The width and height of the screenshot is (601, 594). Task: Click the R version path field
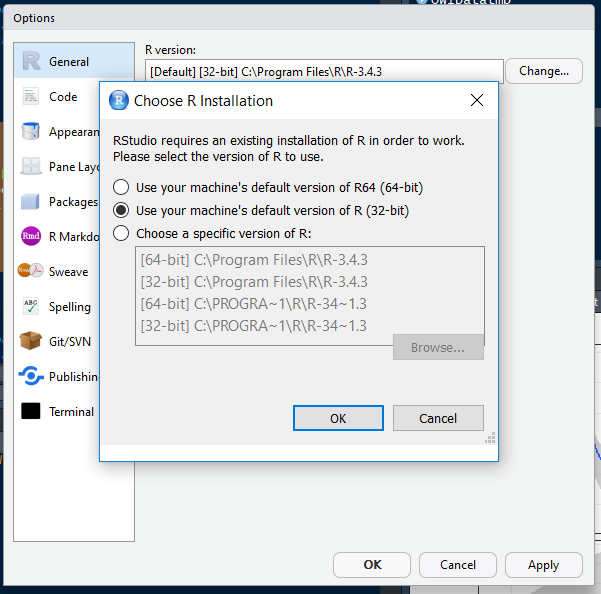[324, 71]
